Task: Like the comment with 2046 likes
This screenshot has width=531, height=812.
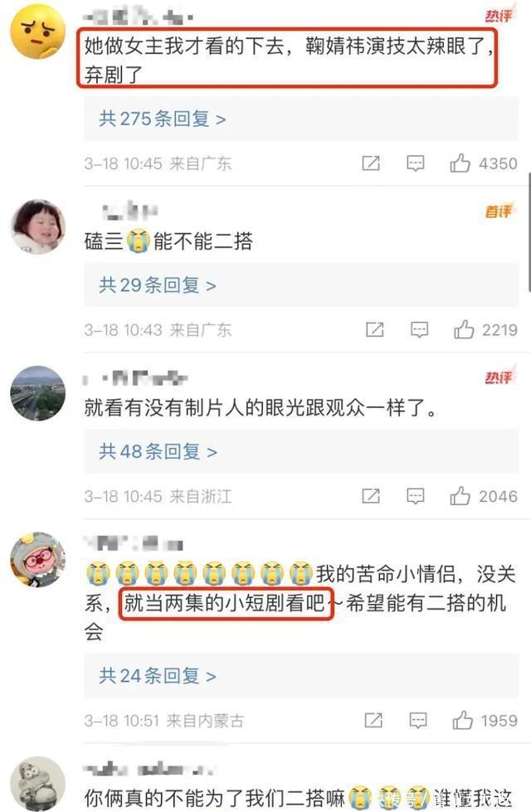Action: point(460,496)
